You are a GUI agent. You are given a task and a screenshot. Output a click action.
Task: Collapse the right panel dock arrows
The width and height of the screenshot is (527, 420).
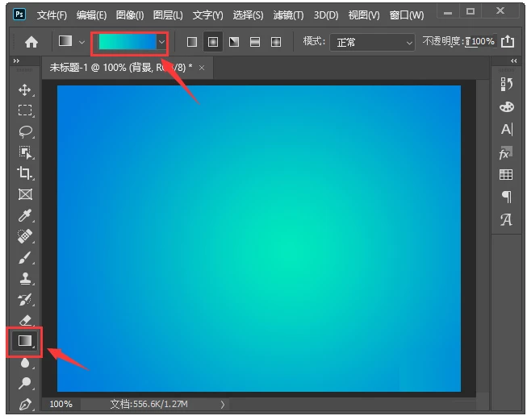514,60
